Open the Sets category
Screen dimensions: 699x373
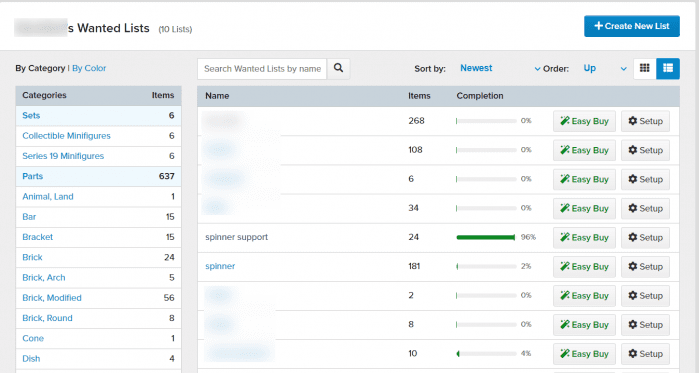[x=31, y=115]
